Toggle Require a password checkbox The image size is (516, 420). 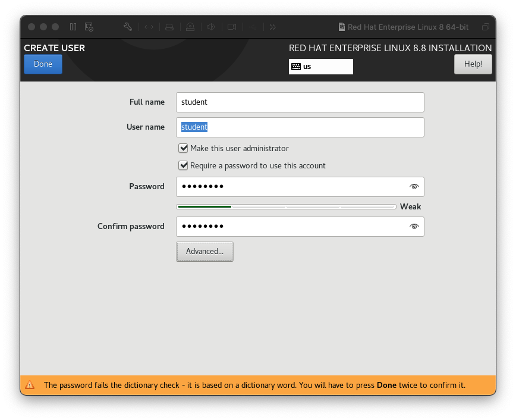pos(183,165)
